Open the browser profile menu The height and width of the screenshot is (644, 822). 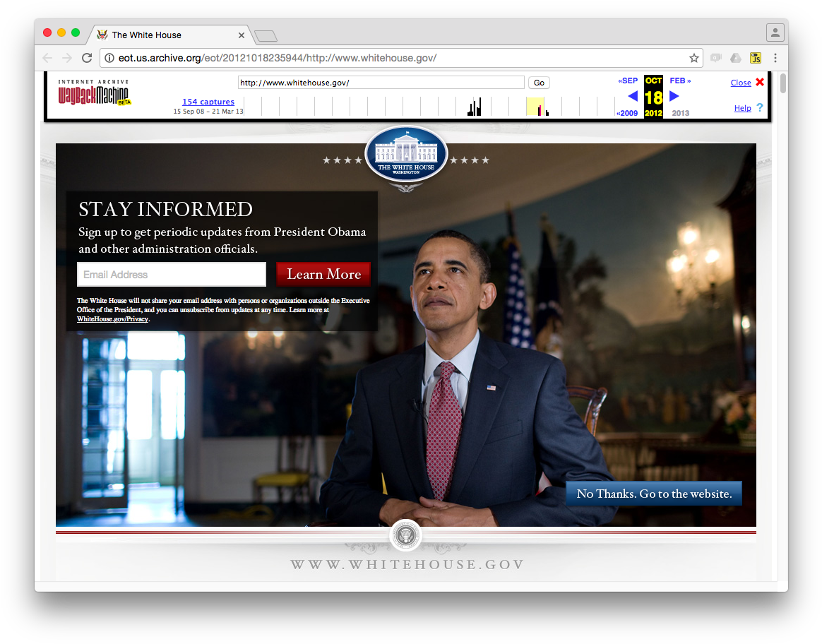[x=775, y=32]
